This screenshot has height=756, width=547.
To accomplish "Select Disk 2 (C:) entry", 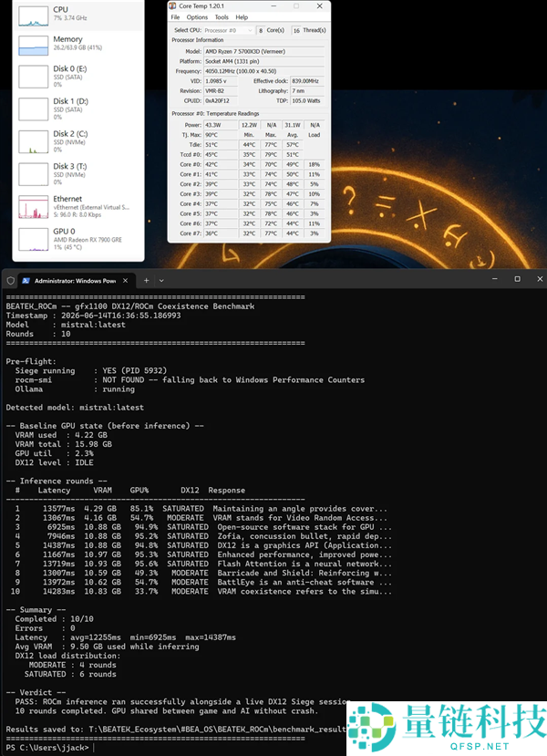I will (78, 141).
